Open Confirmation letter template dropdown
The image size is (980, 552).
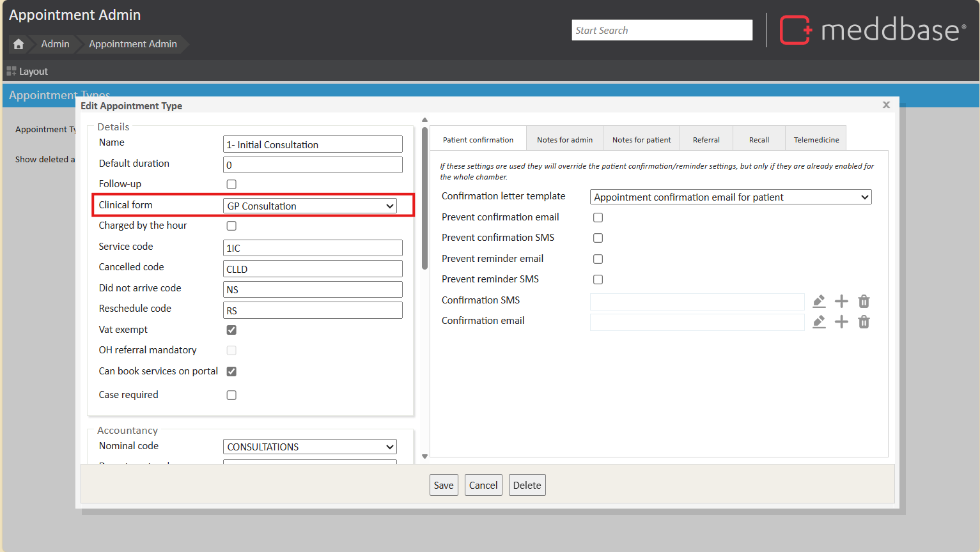tap(730, 197)
